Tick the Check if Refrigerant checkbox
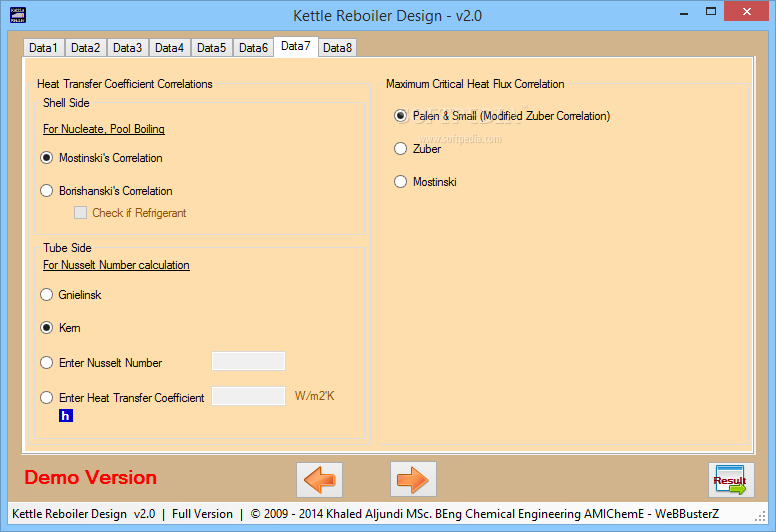Image resolution: width=776 pixels, height=532 pixels. [80, 213]
